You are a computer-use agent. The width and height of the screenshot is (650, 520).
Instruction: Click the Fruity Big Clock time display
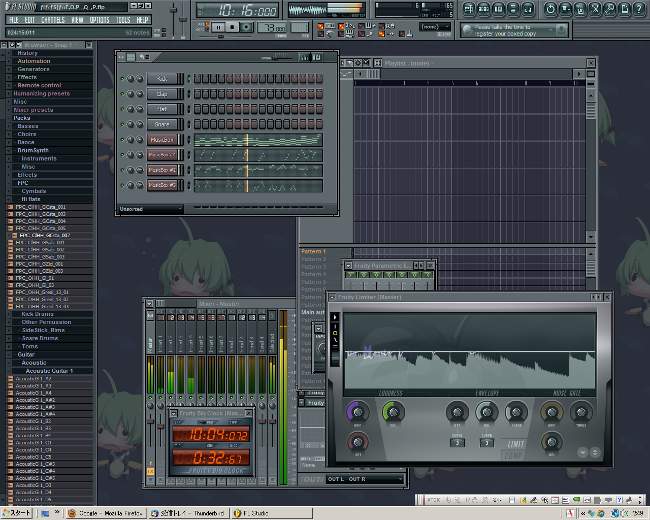[211, 435]
